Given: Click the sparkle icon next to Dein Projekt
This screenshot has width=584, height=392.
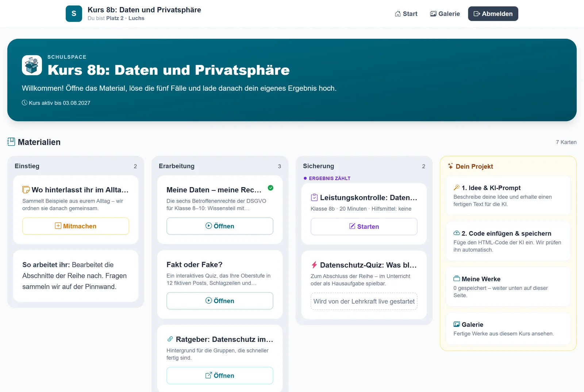Looking at the screenshot, I should click(x=451, y=166).
